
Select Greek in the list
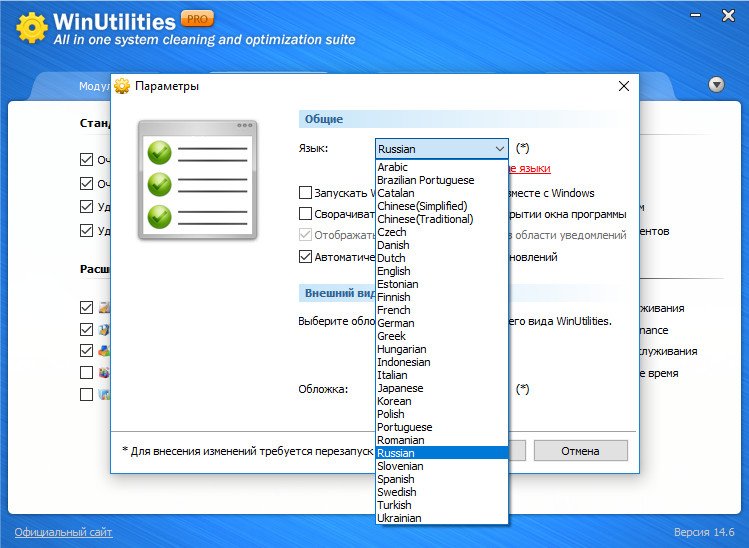442,336
